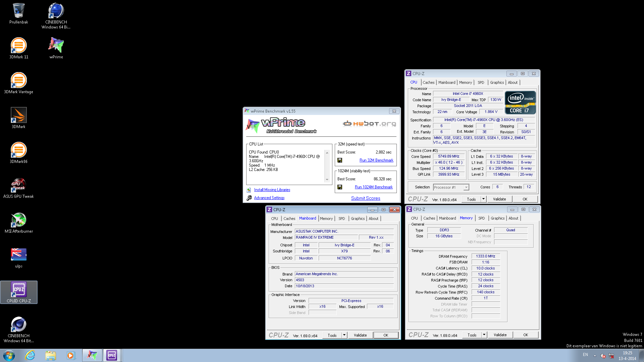This screenshot has width=644, height=362.
Task: Click the RAMPAGE IV EXTREME model field
Action: 326,238
